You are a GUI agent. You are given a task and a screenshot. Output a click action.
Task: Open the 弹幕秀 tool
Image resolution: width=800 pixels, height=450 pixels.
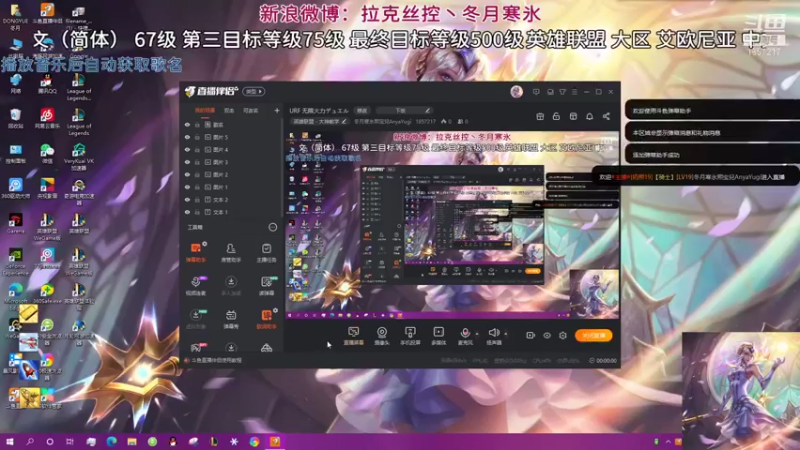[231, 319]
